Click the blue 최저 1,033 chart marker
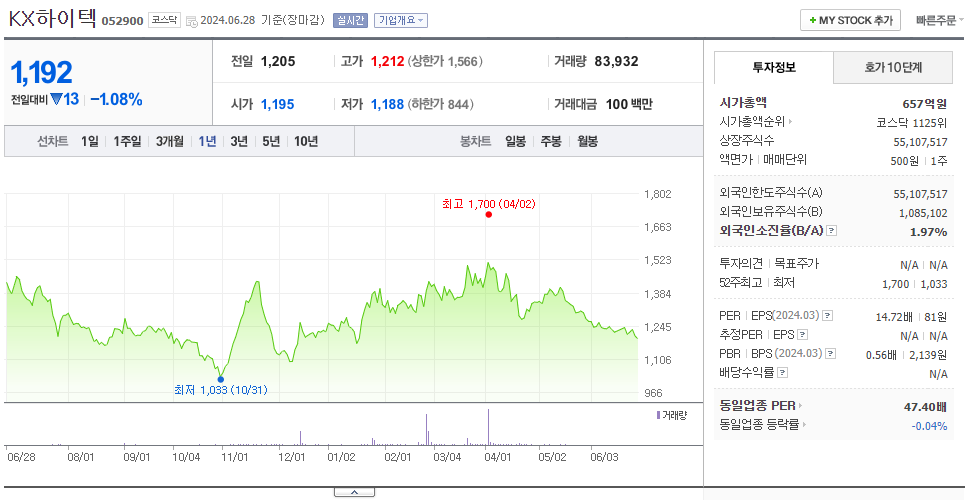This screenshot has width=968, height=500. tap(220, 380)
